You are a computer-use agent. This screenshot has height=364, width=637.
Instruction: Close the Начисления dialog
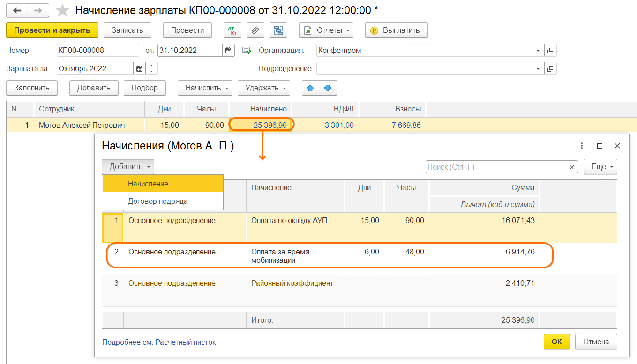[617, 146]
